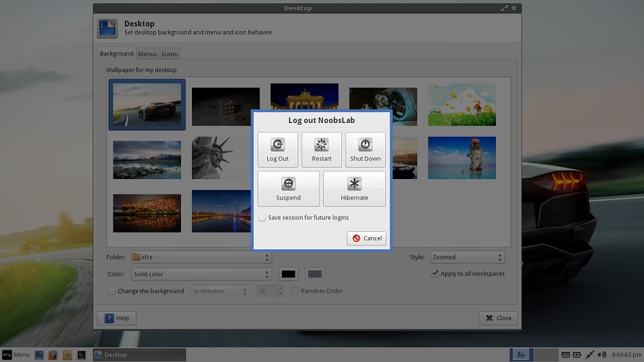Open the 'in minutes' interval dropdown
The width and height of the screenshot is (644, 362).
pos(220,291)
